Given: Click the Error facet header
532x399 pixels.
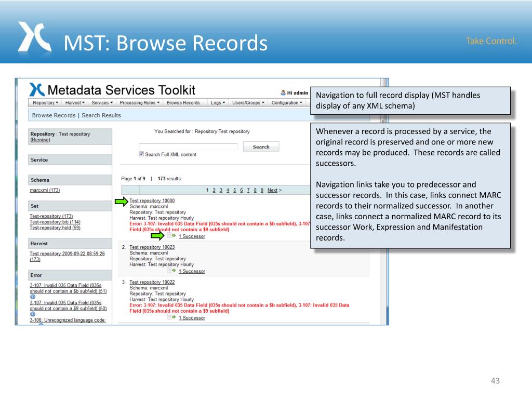Looking at the screenshot, I should pos(70,275).
